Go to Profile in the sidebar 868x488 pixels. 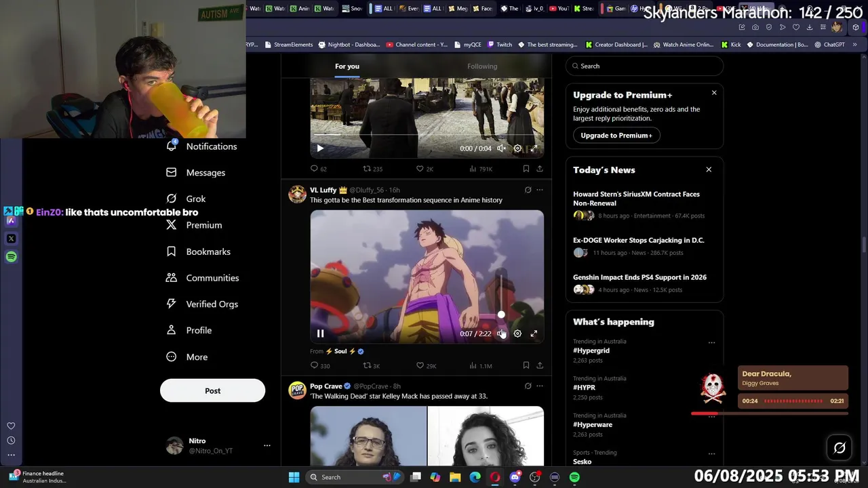tap(189, 330)
